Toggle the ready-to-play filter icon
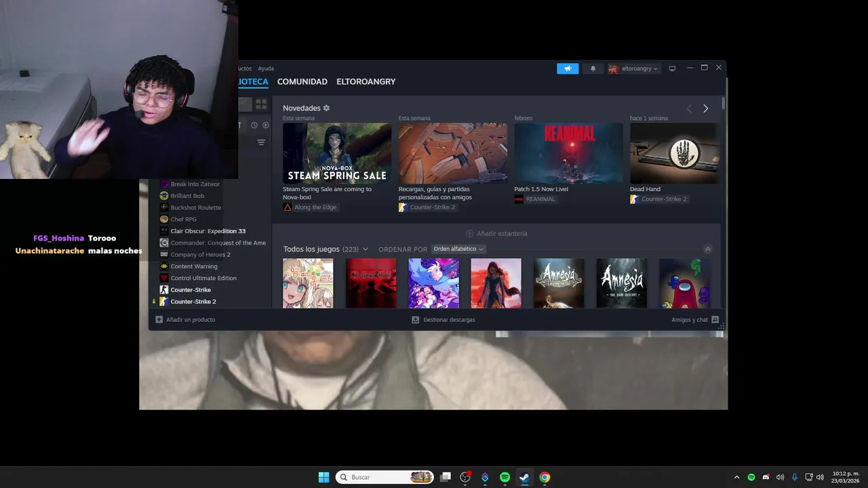The height and width of the screenshot is (488, 868). coord(266,125)
